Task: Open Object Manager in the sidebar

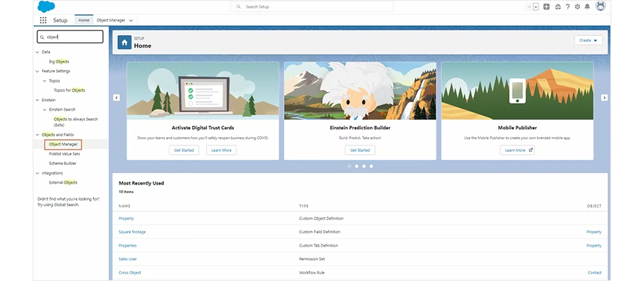Action: click(63, 144)
